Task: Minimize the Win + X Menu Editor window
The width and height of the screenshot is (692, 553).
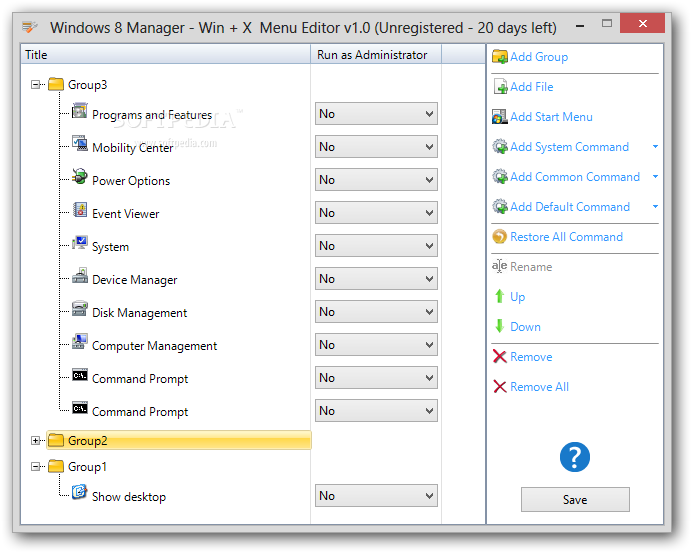Action: click(580, 26)
